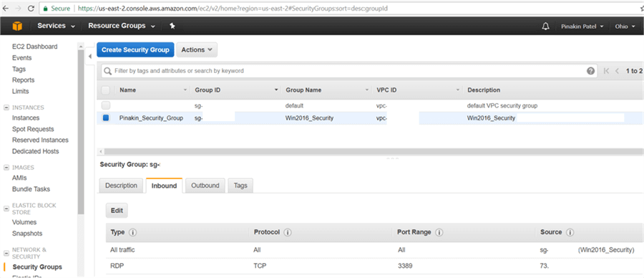Show info for Port Range column

click(x=439, y=232)
